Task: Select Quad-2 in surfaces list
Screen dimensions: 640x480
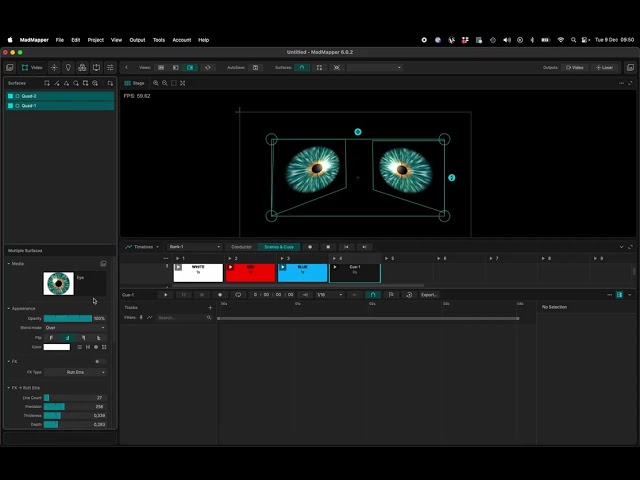Action: pos(60,96)
